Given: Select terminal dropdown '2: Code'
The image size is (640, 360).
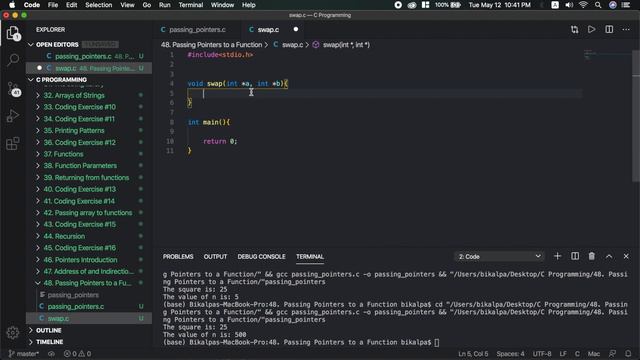Looking at the screenshot, I should 499,256.
